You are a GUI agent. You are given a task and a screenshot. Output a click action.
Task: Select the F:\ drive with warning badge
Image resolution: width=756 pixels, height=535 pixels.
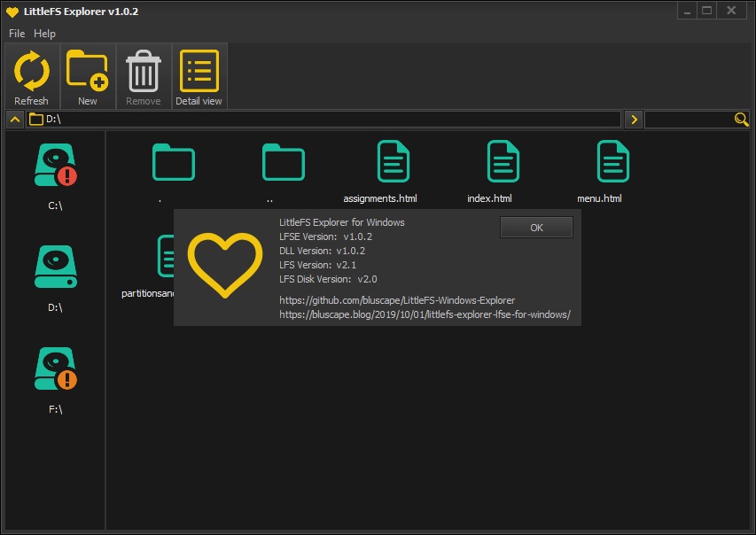point(56,368)
